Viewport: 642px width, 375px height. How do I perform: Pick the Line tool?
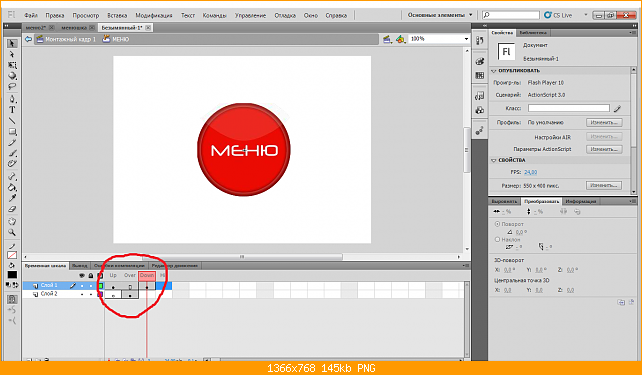click(12, 121)
